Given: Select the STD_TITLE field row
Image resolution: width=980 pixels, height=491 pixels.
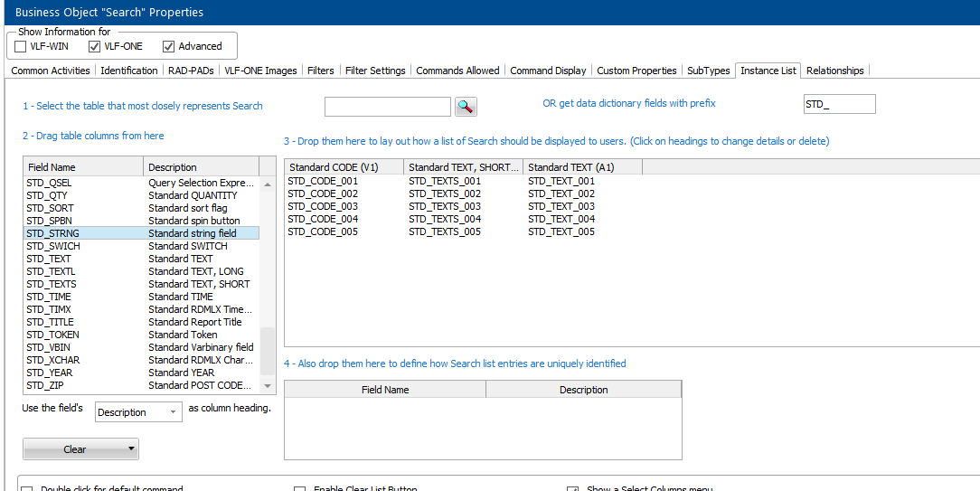Looking at the screenshot, I should tap(141, 322).
